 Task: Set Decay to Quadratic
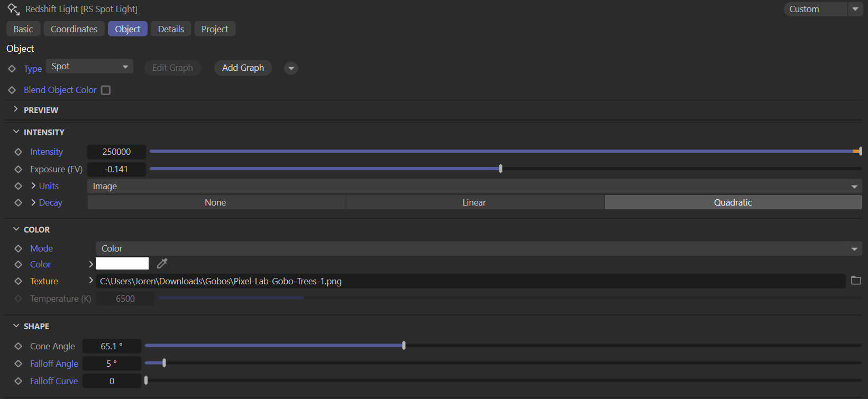[x=733, y=202]
